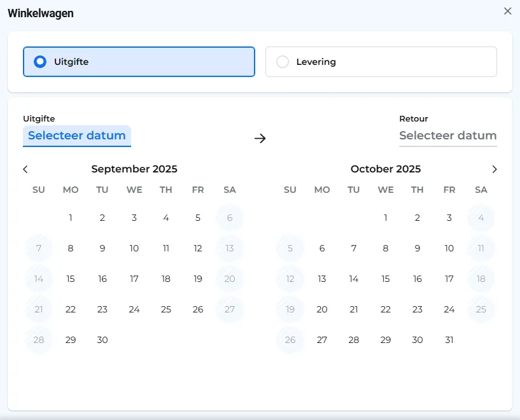Viewport: 520px width, 420px height.
Task: Open the Uitgifte date field
Action: tap(77, 136)
